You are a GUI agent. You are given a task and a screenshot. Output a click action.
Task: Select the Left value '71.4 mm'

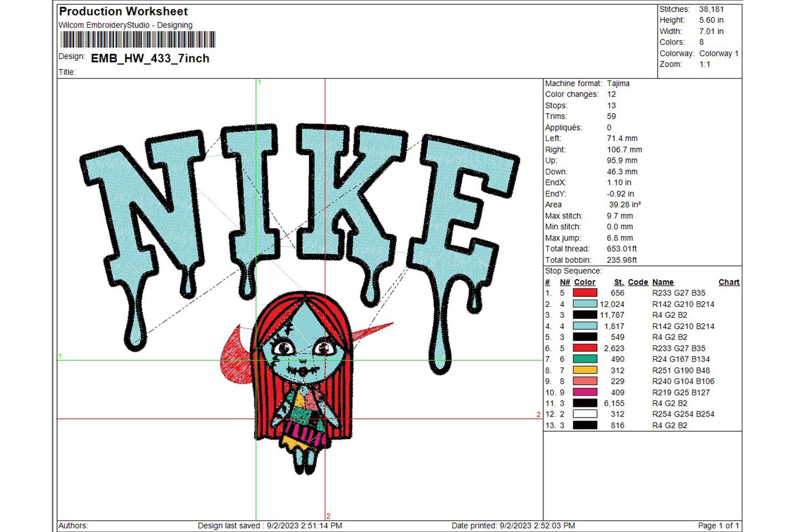pos(622,138)
